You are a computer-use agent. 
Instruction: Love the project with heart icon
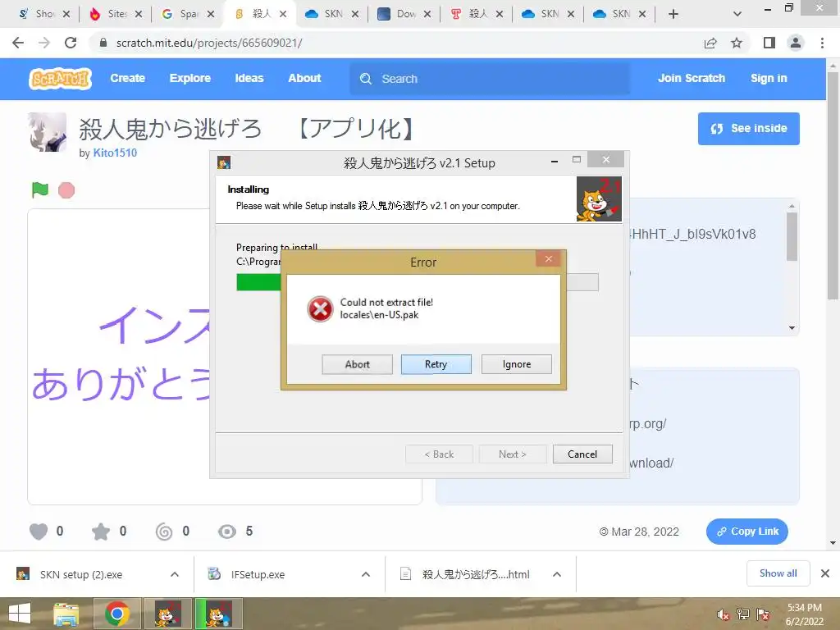pyautogui.click(x=38, y=532)
